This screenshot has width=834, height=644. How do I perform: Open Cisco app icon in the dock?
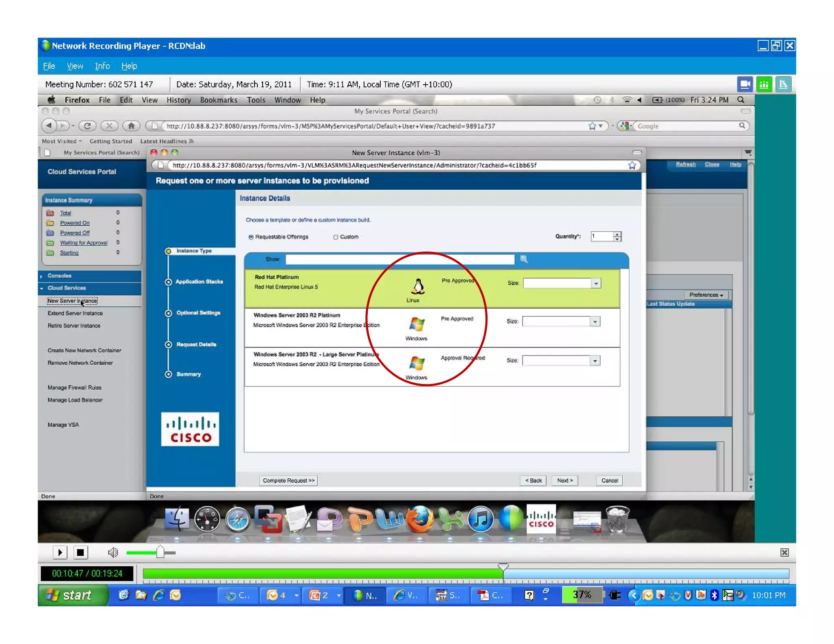tap(541, 519)
